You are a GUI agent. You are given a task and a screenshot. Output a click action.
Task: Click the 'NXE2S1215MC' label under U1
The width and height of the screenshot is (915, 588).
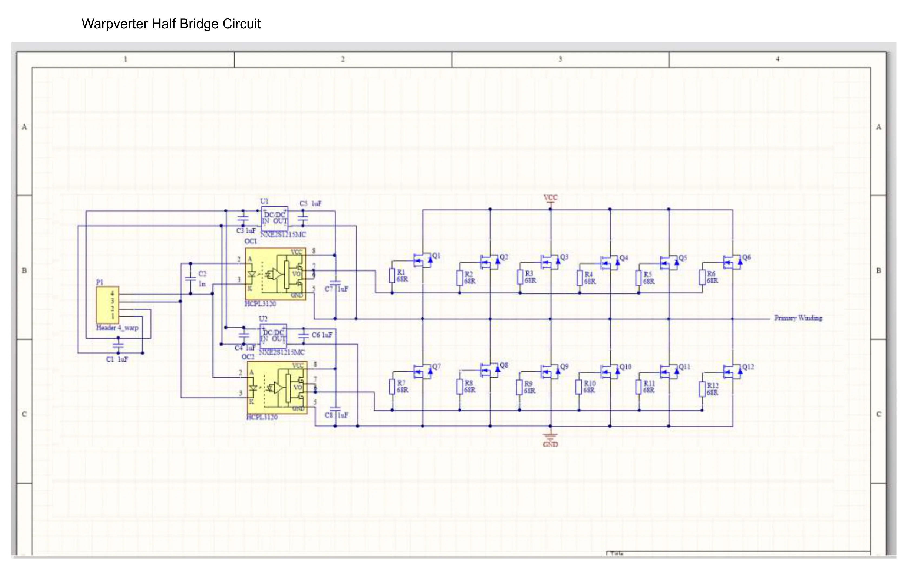pyautogui.click(x=283, y=234)
